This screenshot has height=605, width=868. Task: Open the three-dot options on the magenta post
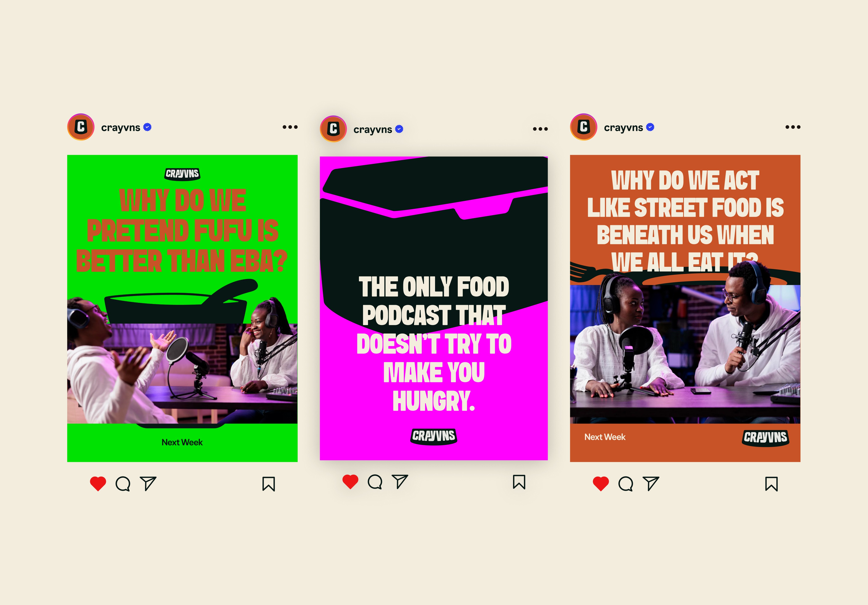pos(540,129)
